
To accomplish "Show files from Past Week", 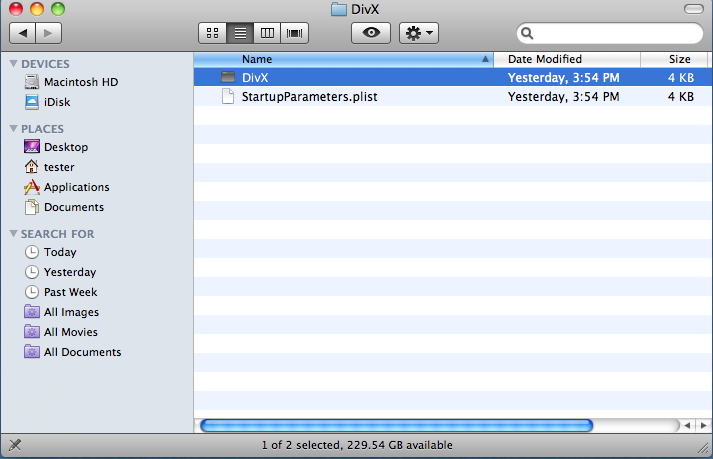I will coord(70,293).
